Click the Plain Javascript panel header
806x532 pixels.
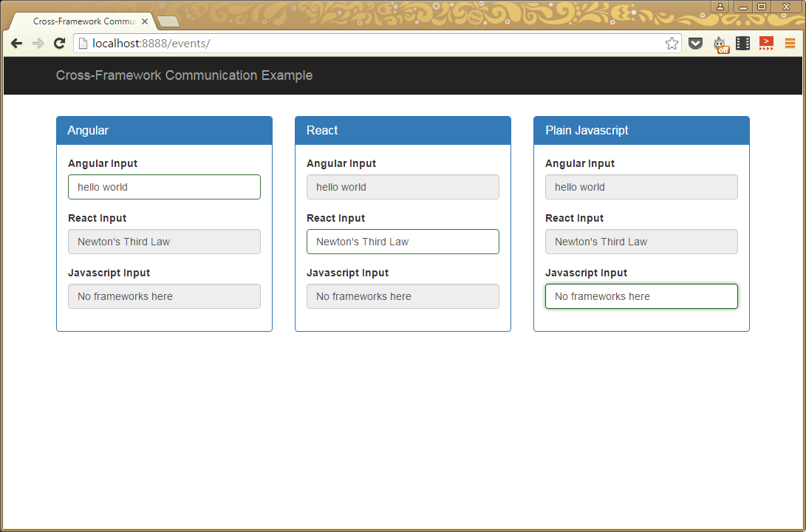point(641,130)
